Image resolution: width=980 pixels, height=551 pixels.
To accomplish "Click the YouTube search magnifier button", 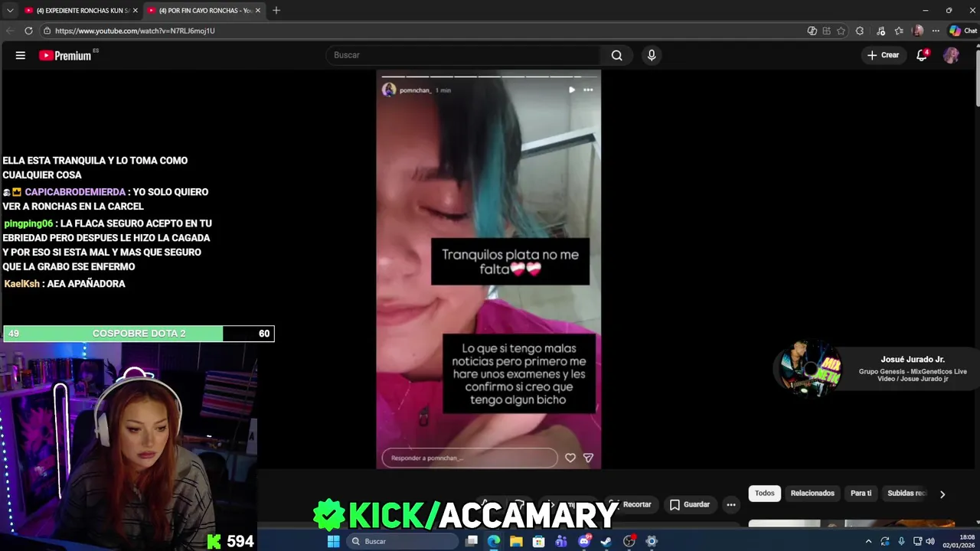I will tap(616, 55).
